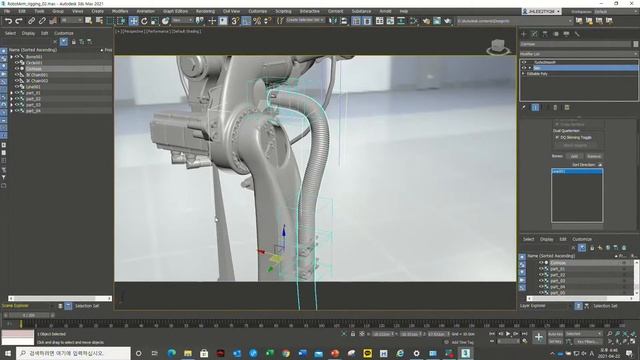Open the Align tool
This screenshot has height=360, width=640.
pos(344,21)
